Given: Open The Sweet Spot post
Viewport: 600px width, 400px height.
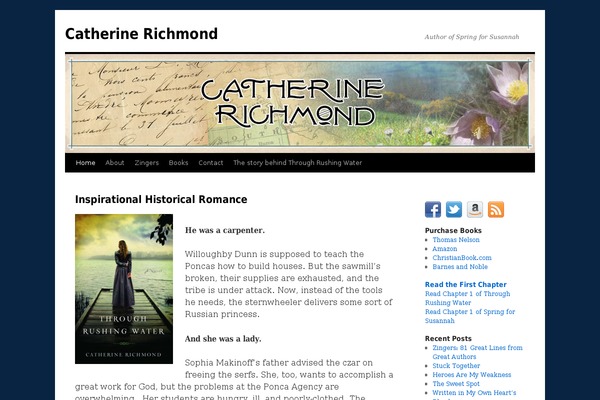Looking at the screenshot, I should [x=456, y=384].
